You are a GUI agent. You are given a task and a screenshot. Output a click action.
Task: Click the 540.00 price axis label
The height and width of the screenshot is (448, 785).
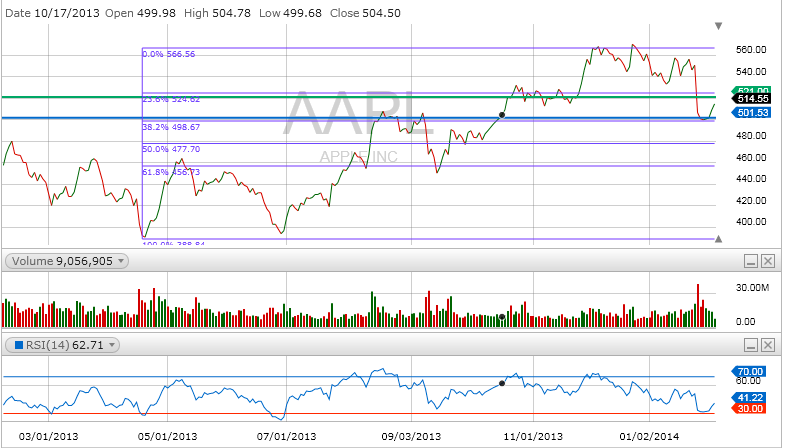pos(751,72)
